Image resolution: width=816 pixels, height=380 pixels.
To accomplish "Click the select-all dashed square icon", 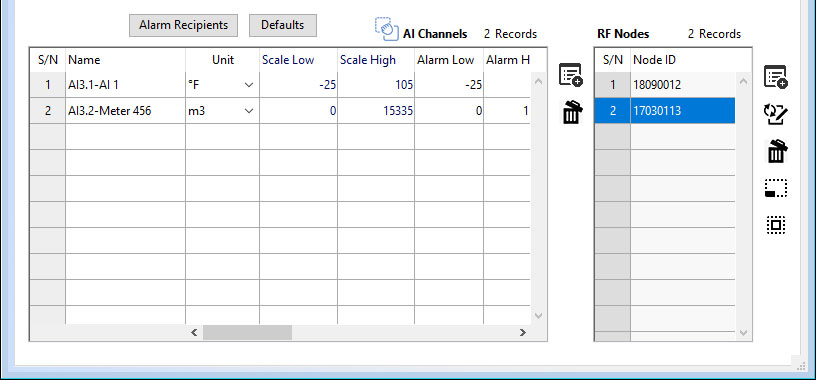I will (x=776, y=225).
